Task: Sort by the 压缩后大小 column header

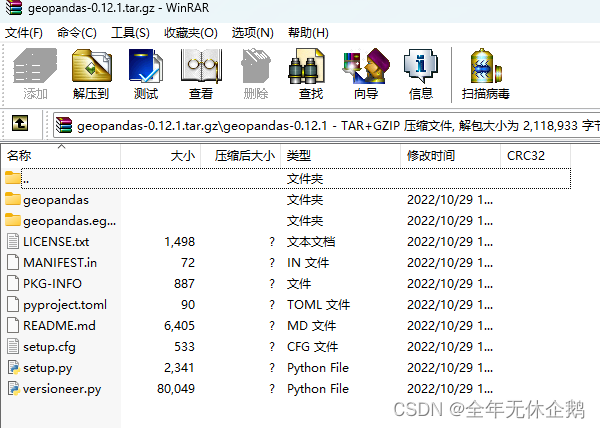Action: click(241, 156)
